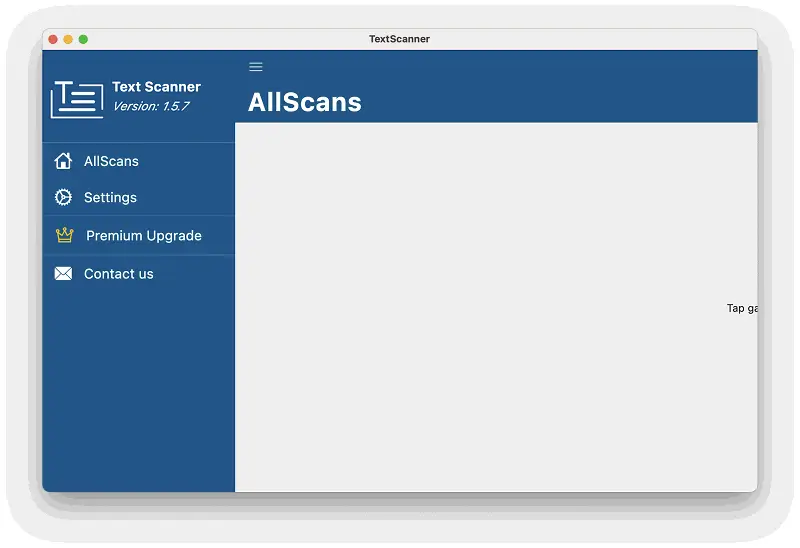
Task: Minimize window using yellow button
Action: [x=68, y=39]
